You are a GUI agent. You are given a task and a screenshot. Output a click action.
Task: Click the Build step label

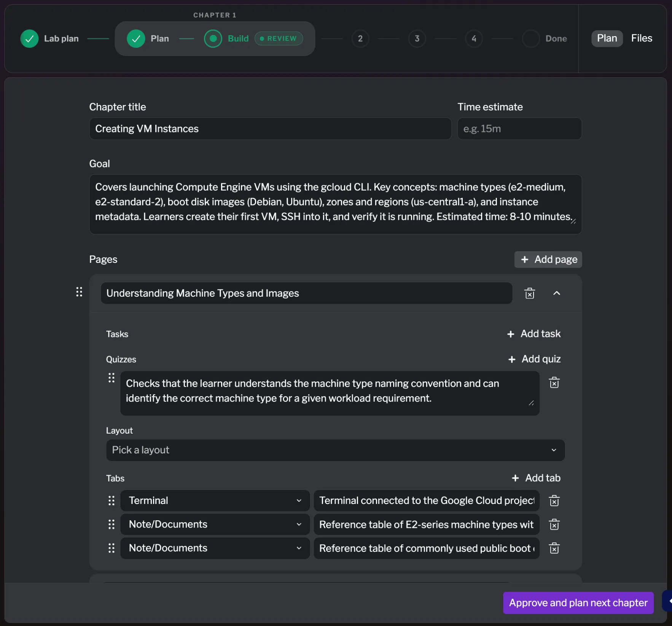coord(238,38)
